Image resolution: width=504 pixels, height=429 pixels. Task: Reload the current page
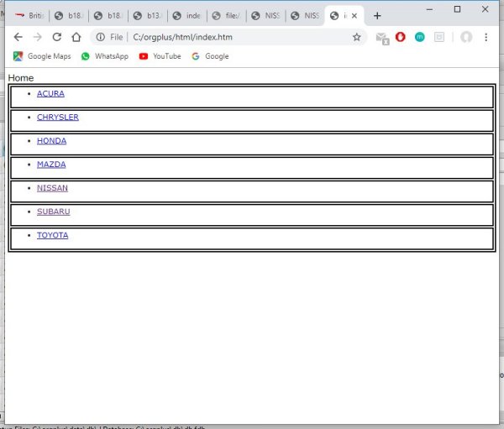[57, 37]
